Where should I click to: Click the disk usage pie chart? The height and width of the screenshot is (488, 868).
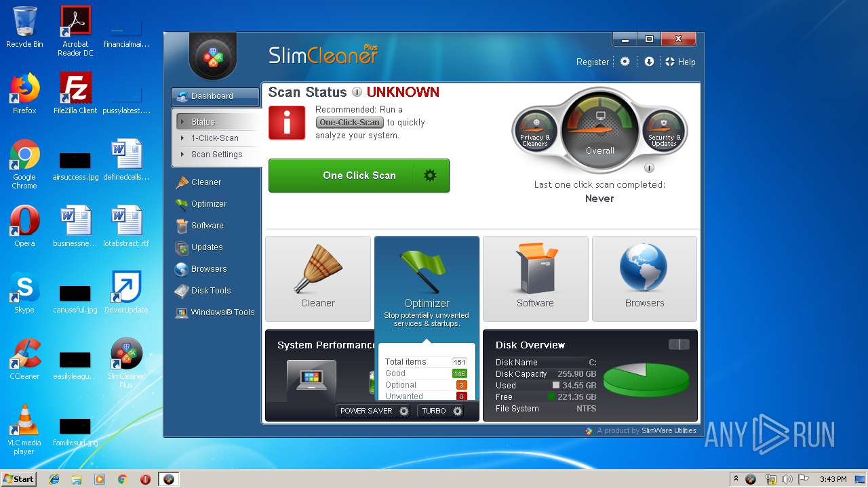(646, 380)
